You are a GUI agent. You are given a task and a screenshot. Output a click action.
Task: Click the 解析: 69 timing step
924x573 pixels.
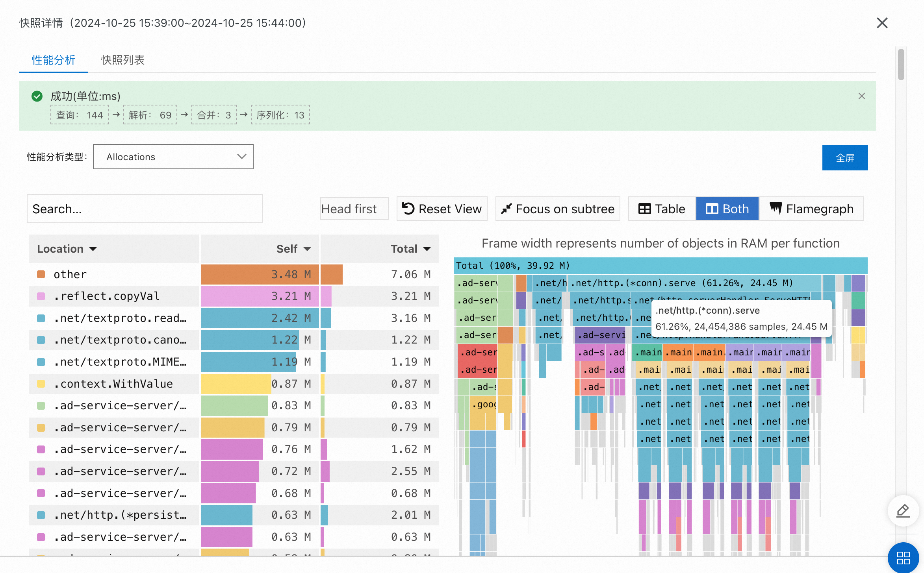[150, 115]
